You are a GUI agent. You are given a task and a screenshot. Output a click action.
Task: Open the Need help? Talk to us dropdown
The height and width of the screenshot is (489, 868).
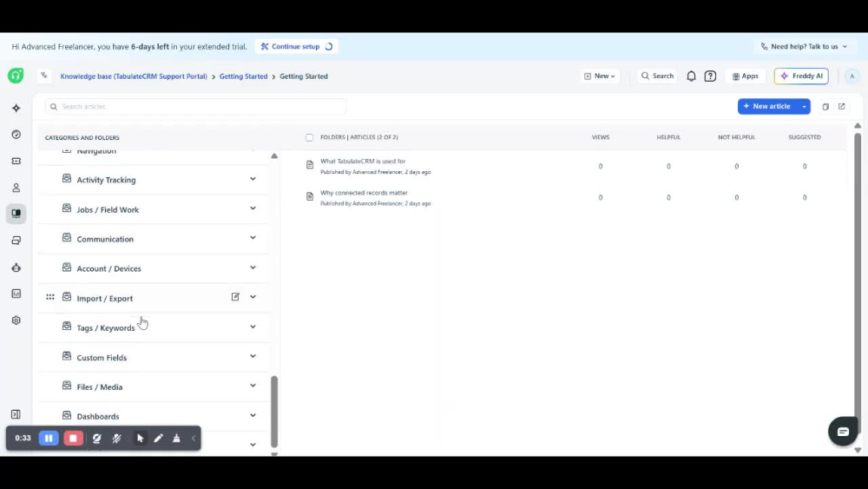[804, 47]
